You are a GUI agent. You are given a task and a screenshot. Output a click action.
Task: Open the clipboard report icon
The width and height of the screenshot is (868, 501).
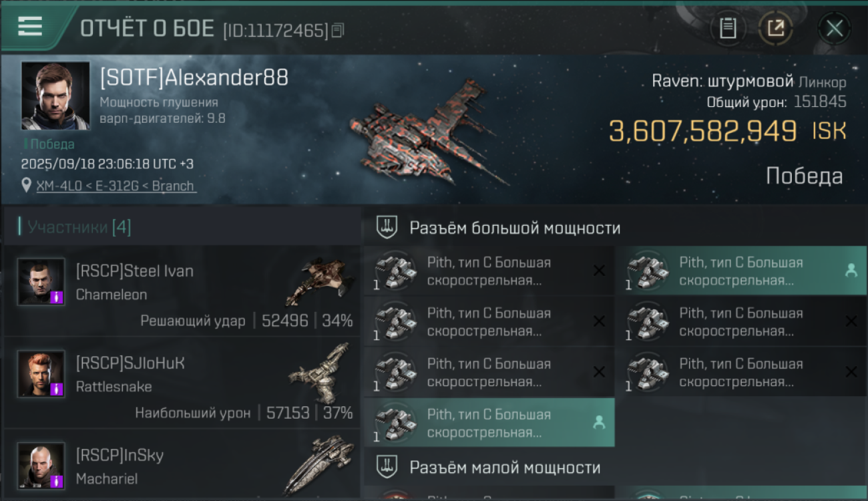(728, 28)
